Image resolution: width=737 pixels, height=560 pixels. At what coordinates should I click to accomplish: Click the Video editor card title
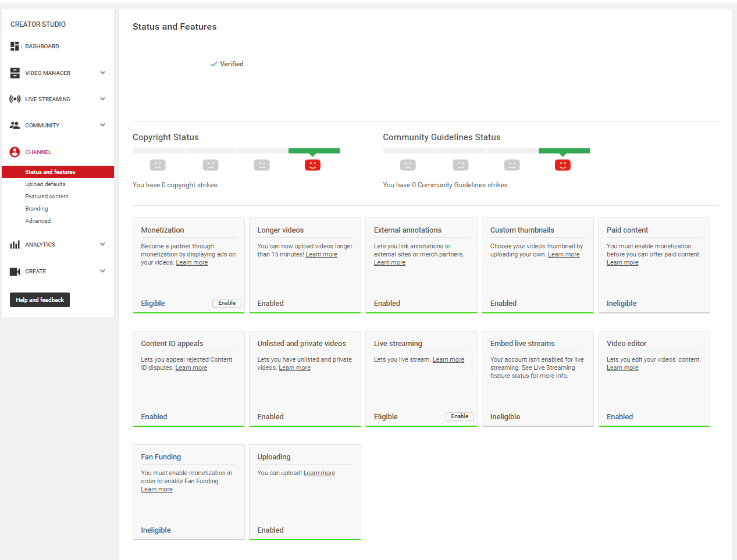(626, 344)
